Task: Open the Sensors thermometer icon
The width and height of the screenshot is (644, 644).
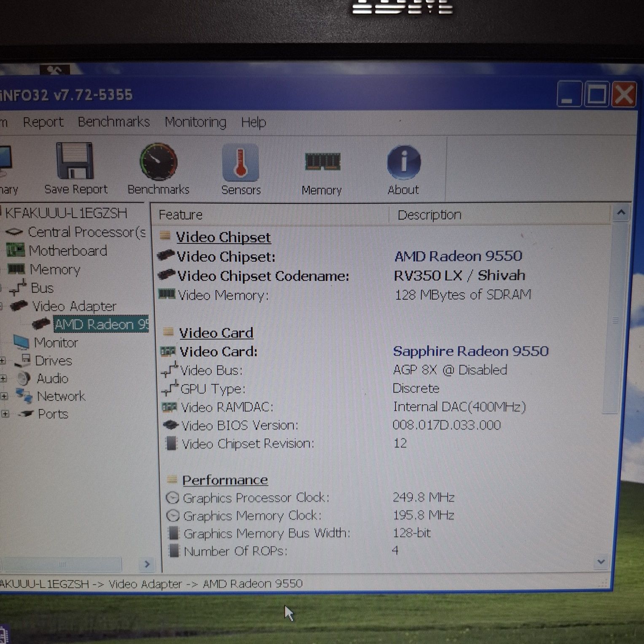Action: click(240, 162)
